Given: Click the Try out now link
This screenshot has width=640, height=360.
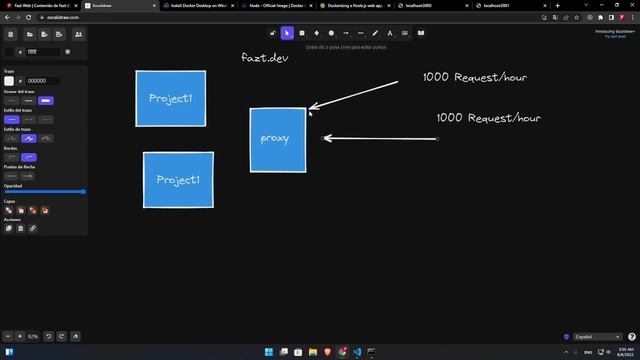Looking at the screenshot, I should click(615, 37).
